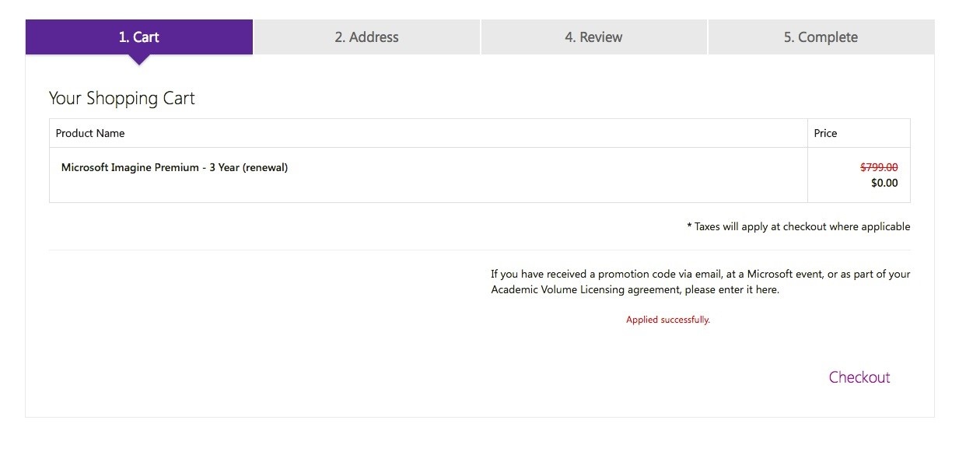Select the 5. Complete step tab
This screenshot has height=469, width=980.
pyautogui.click(x=821, y=37)
